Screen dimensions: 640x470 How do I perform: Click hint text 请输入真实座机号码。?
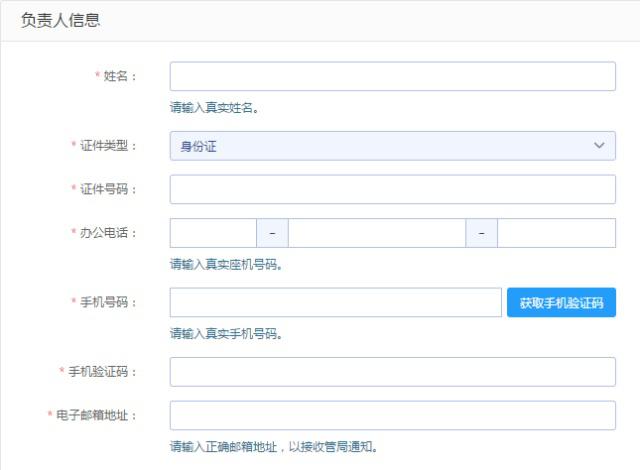pos(227,265)
